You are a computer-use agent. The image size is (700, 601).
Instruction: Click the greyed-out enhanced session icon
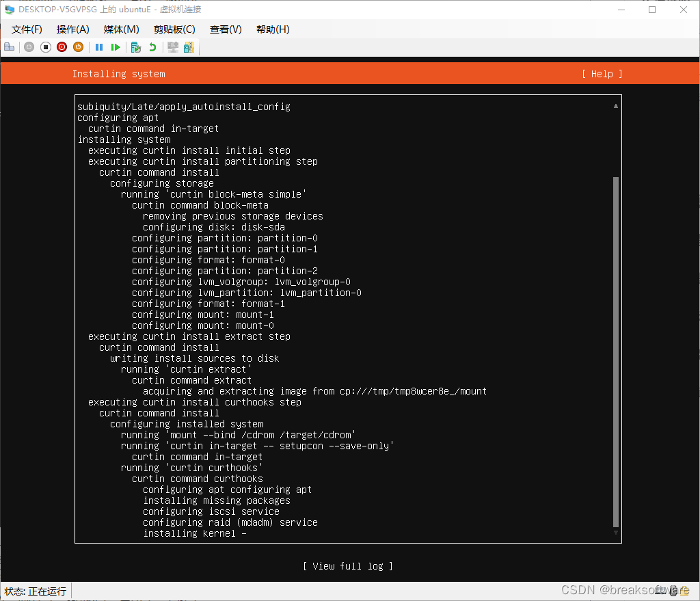[173, 47]
